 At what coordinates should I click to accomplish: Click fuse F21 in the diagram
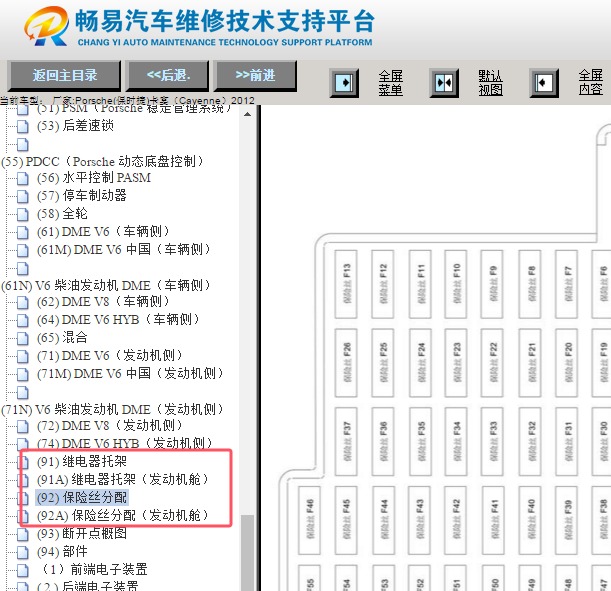530,362
